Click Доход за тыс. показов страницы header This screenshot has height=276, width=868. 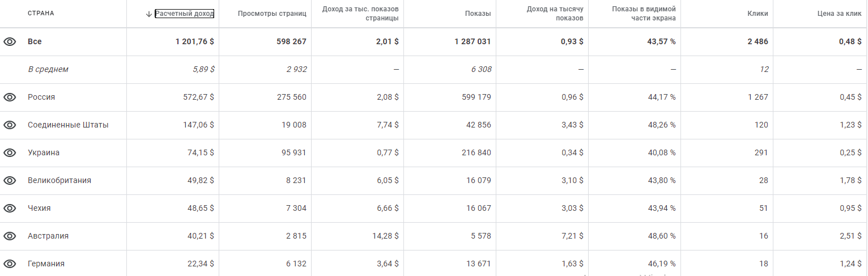(360, 14)
